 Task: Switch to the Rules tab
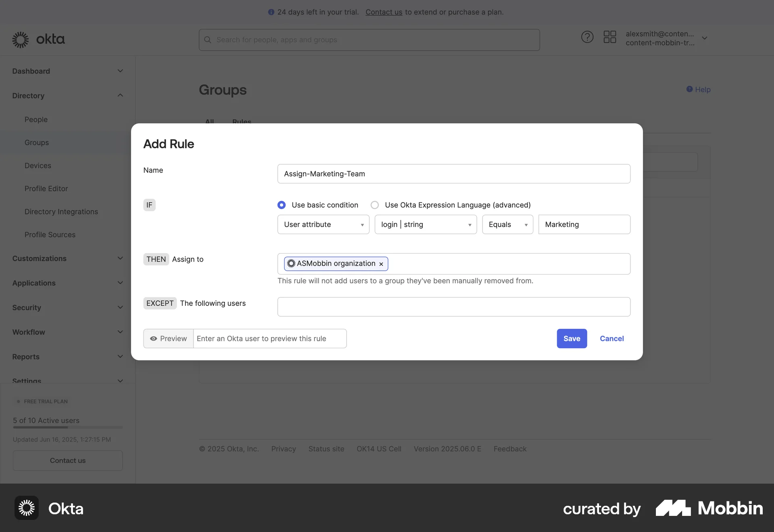tap(241, 122)
